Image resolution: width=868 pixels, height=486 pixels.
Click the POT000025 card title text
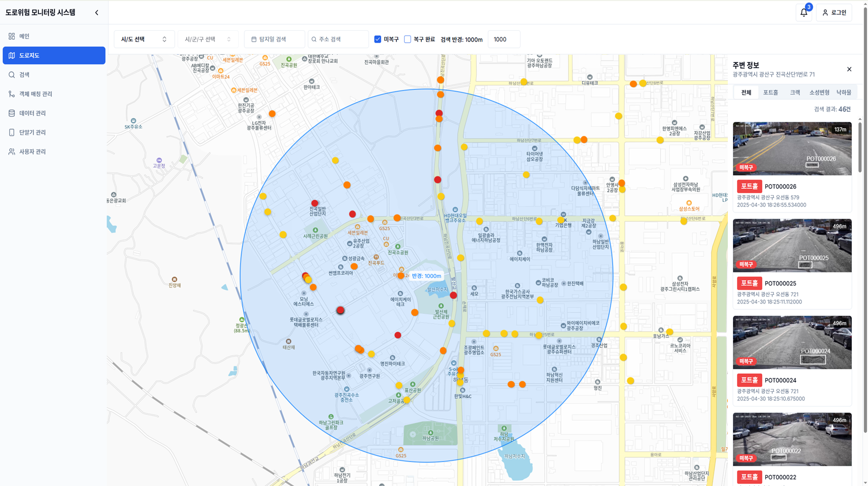click(780, 284)
